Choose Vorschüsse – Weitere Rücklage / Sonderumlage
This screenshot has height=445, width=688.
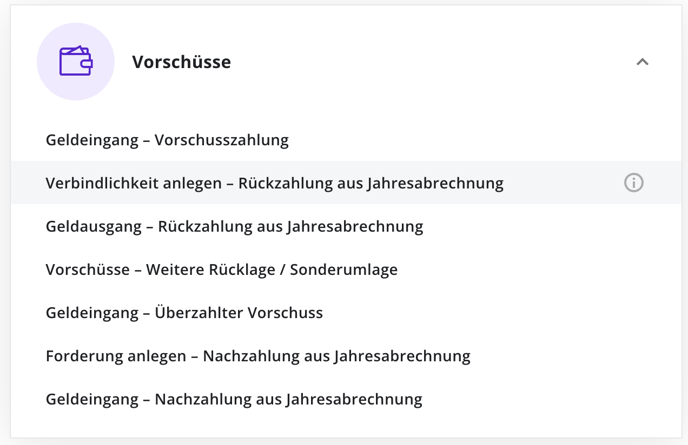(346, 269)
